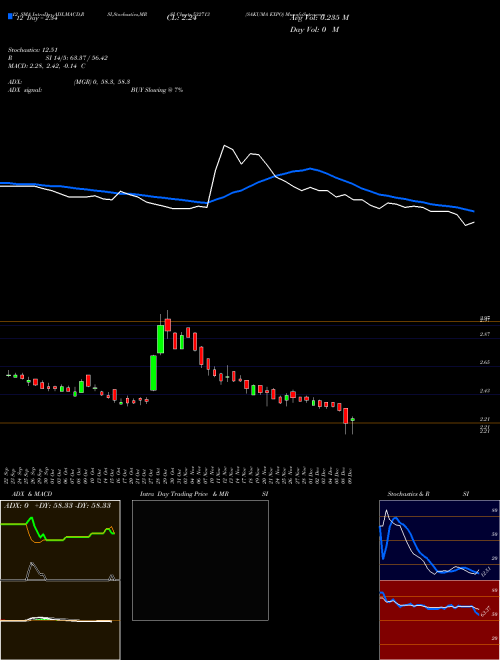The image size is (500, 660).
Task: Click the 2.65 price axis label
Action: point(485,362)
